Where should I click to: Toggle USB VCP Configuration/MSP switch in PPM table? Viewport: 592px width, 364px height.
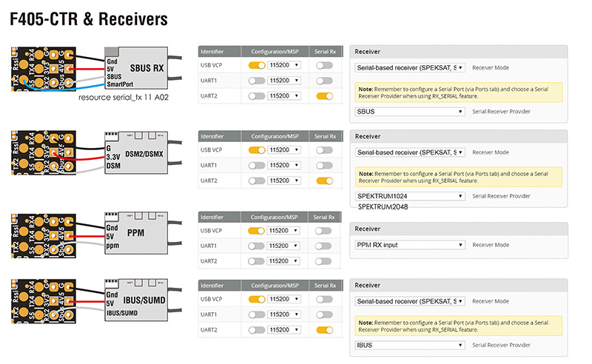[257, 231]
